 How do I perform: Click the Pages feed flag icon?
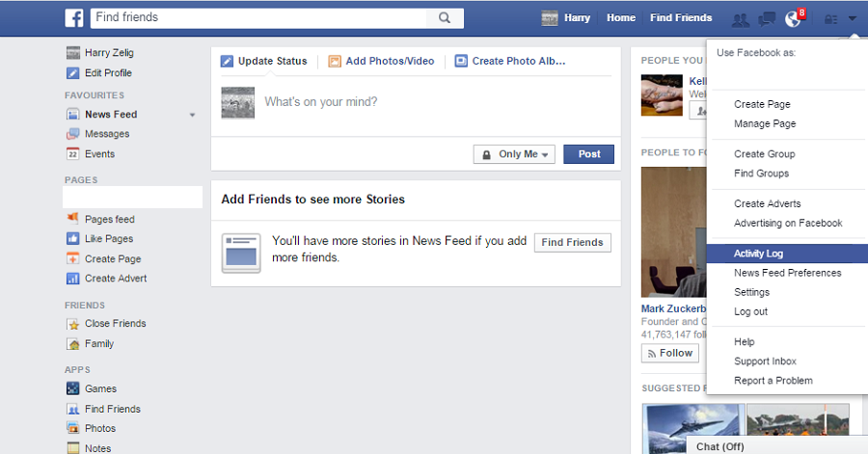(73, 218)
